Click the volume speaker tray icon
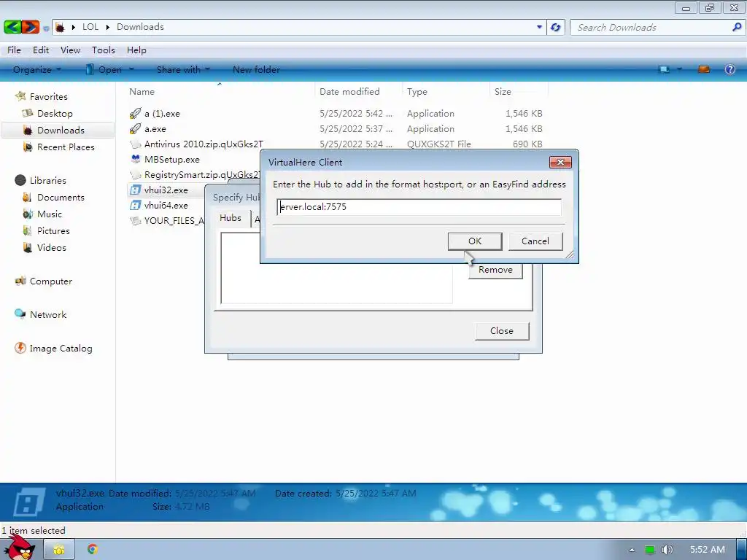This screenshot has width=747, height=560. click(x=667, y=550)
